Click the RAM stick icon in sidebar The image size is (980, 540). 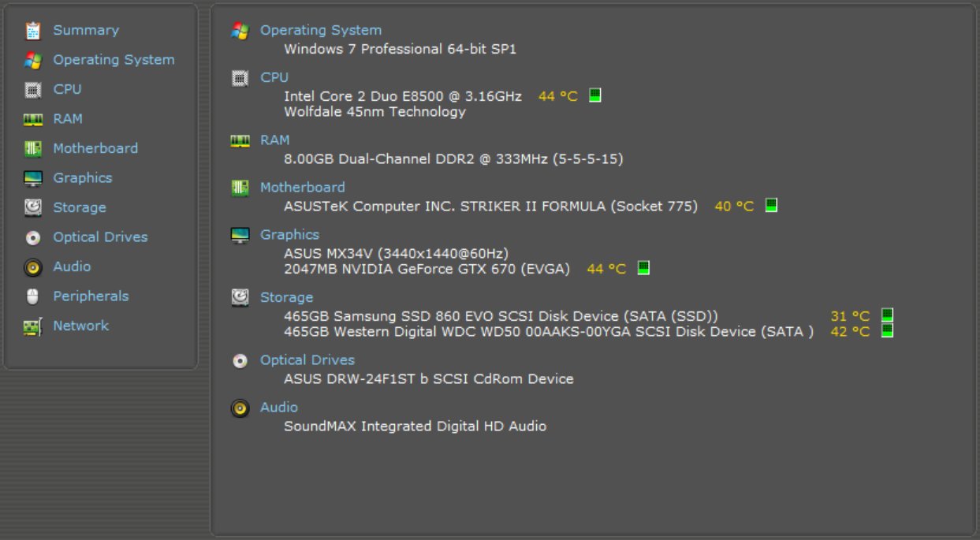(x=32, y=119)
